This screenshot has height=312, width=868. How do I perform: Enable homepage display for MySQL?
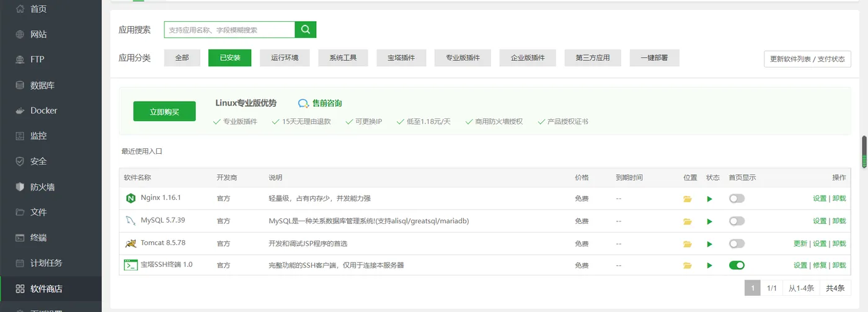point(737,221)
